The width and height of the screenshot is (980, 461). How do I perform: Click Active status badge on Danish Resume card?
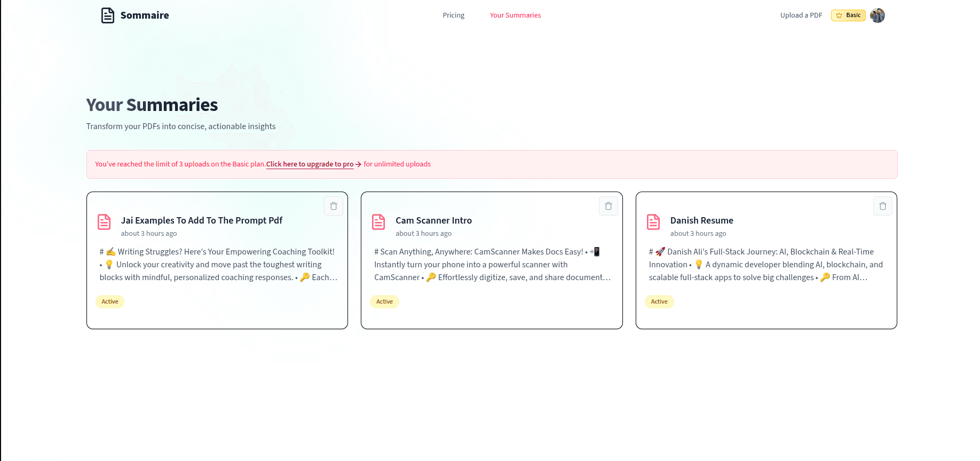(x=659, y=301)
